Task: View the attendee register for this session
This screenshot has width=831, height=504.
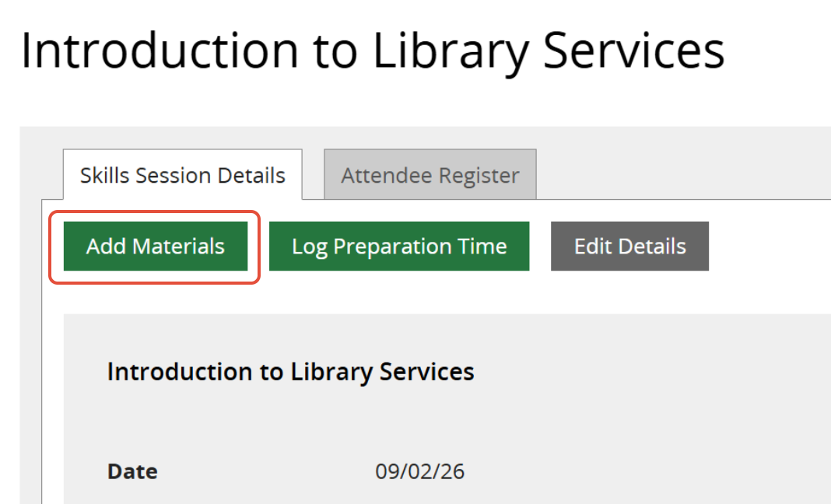Action: tap(430, 175)
